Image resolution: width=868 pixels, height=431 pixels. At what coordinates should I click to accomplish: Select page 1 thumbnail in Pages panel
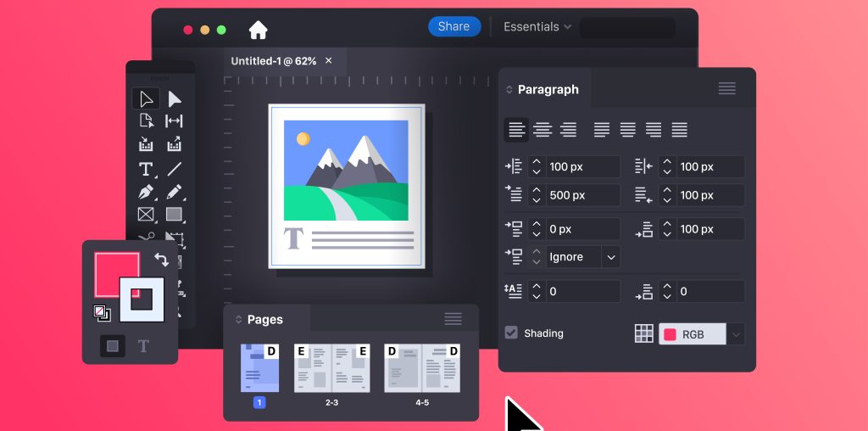coord(259,368)
